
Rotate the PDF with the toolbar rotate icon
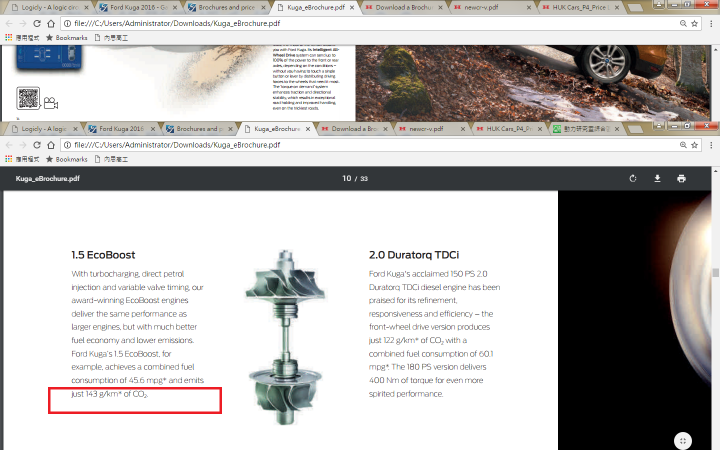click(x=633, y=179)
